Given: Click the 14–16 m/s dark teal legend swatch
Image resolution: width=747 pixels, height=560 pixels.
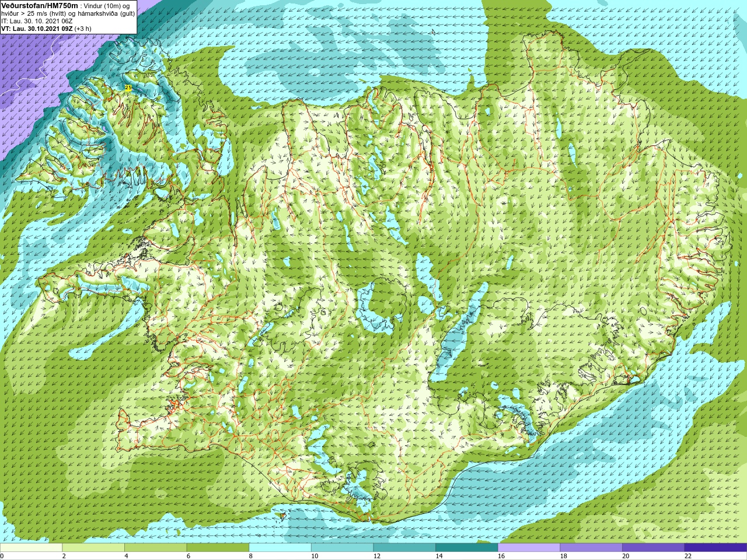Looking at the screenshot, I should (x=467, y=548).
